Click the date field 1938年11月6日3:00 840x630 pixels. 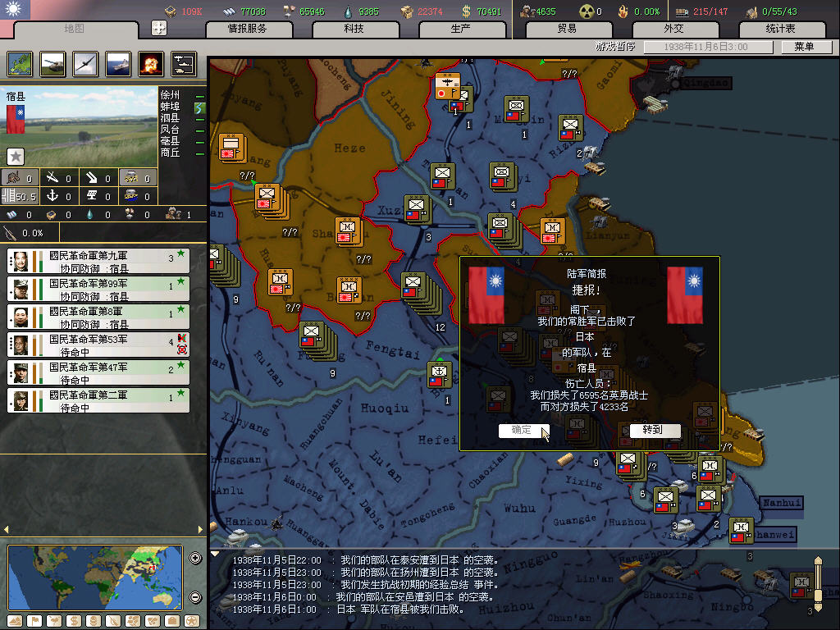[x=708, y=47]
